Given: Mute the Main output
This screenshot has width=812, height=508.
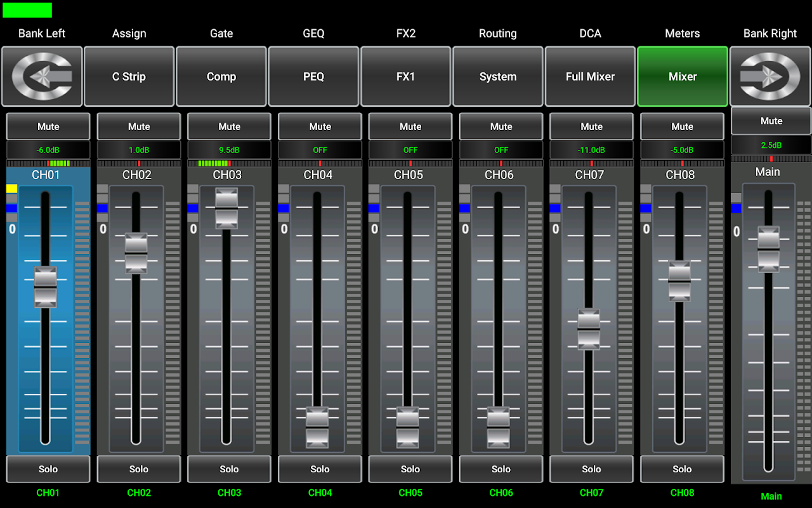Looking at the screenshot, I should pyautogui.click(x=771, y=121).
